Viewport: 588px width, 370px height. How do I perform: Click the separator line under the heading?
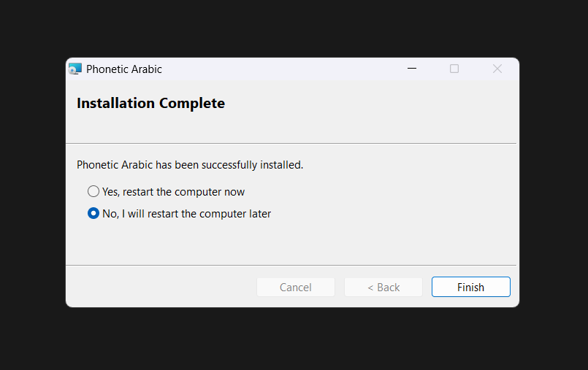[x=291, y=143]
